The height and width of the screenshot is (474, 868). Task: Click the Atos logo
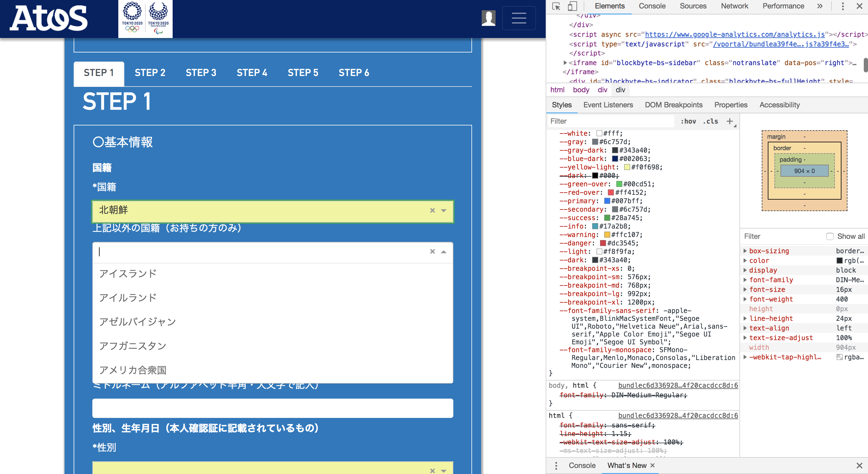48,18
